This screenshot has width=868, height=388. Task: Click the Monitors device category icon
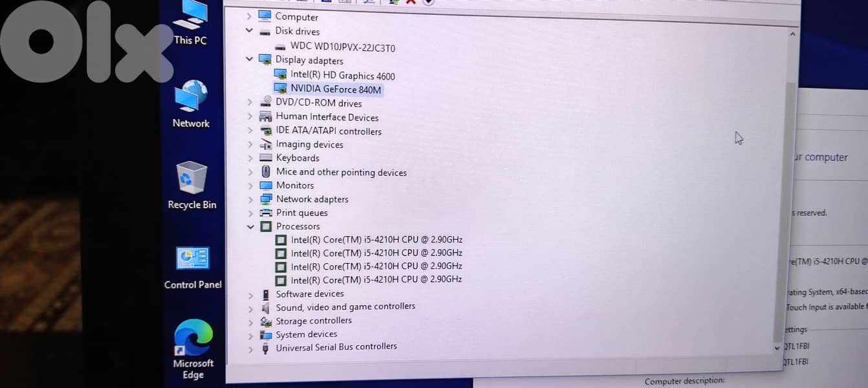point(266,186)
